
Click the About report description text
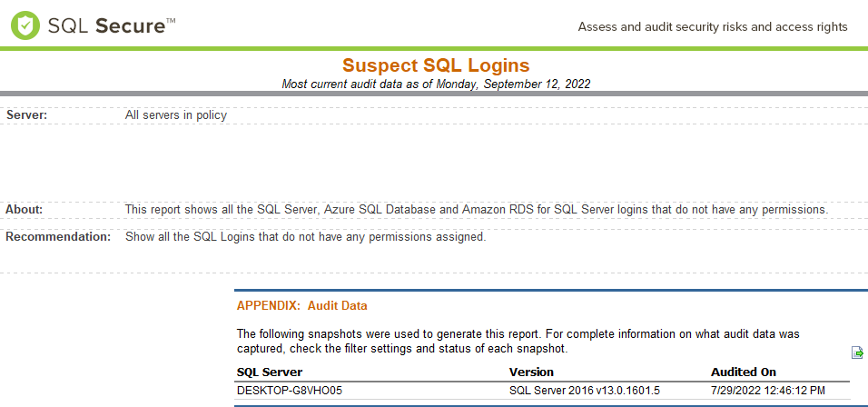[477, 210]
